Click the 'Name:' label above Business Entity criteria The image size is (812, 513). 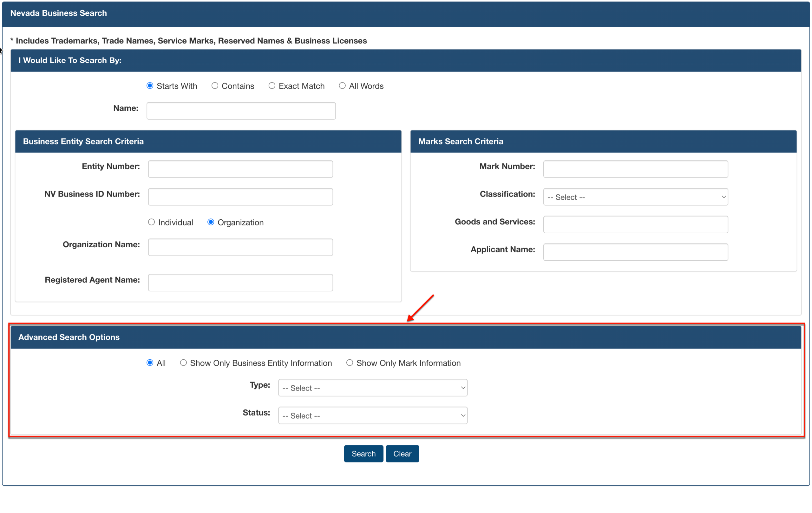click(x=126, y=108)
